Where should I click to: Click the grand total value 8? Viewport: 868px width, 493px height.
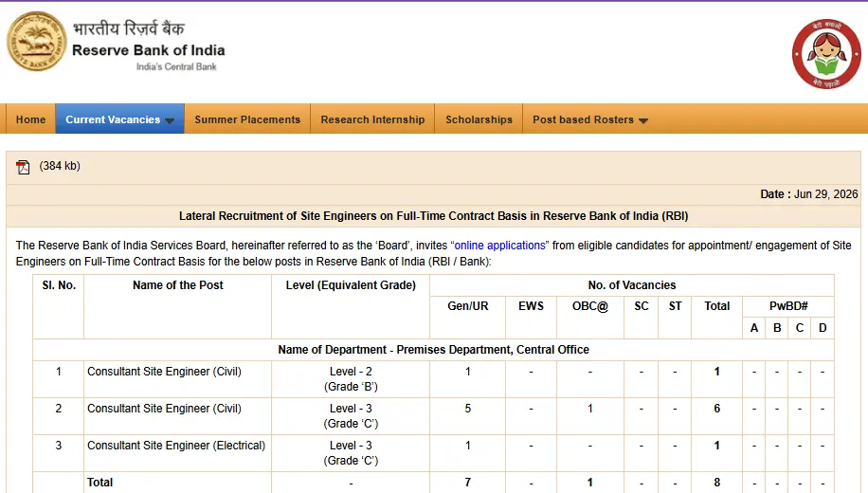point(717,483)
